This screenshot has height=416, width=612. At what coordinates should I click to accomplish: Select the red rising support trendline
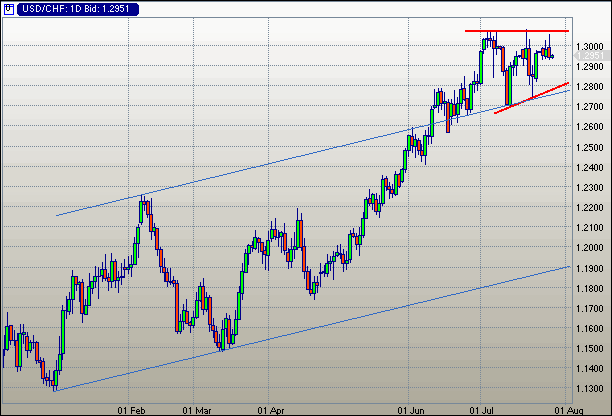531,97
